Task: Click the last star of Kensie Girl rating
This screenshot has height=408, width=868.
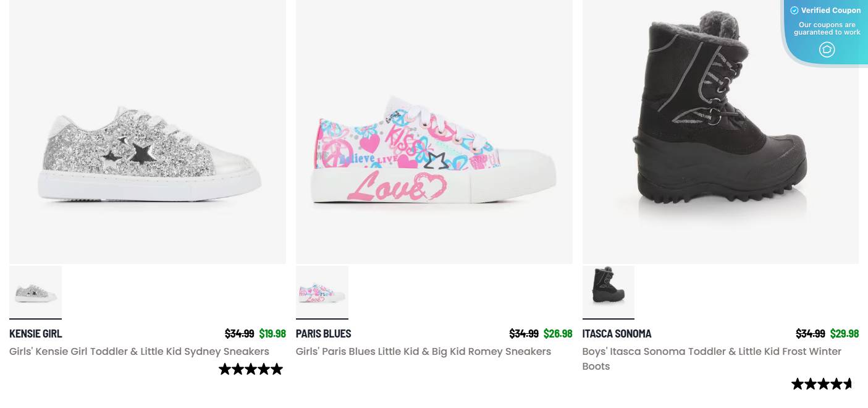Action: point(278,369)
